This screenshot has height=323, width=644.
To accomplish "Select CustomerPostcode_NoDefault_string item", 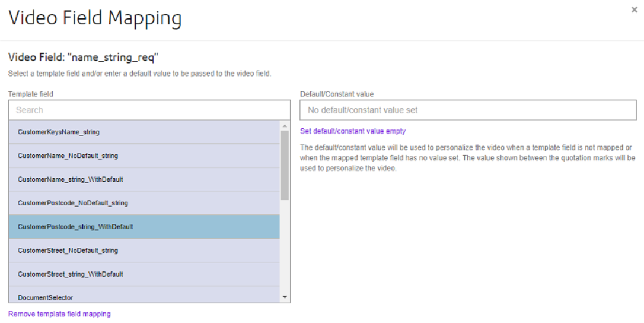I will [x=144, y=203].
